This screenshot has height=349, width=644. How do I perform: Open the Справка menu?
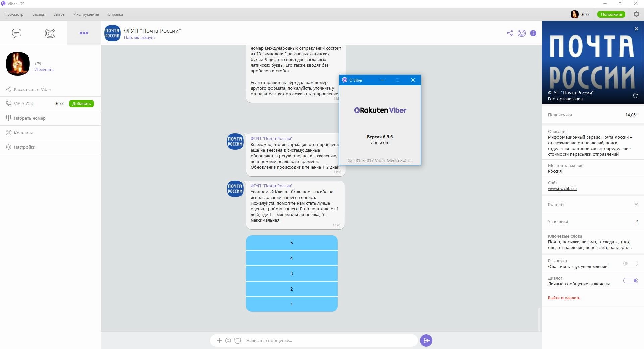[115, 14]
